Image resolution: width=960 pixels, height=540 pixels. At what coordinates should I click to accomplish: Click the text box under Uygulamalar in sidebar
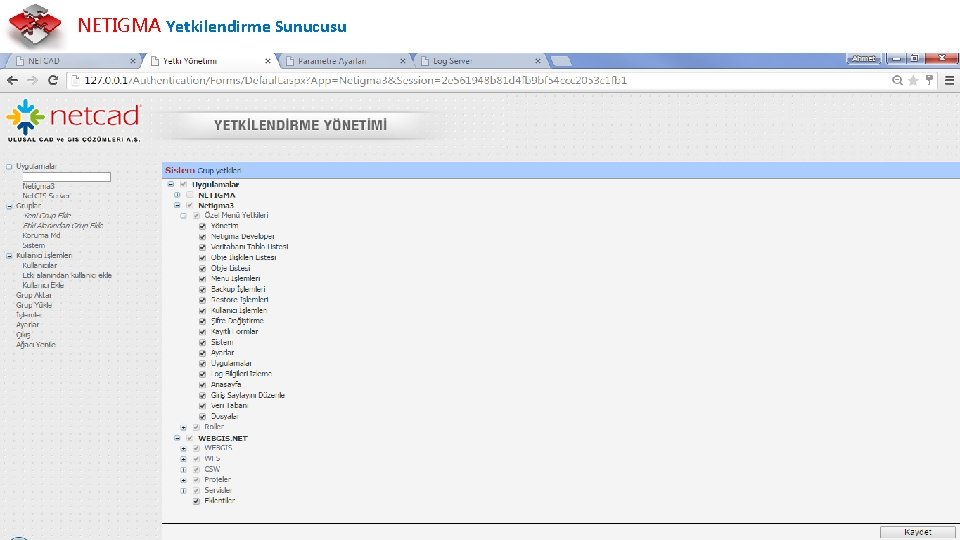pos(67,177)
